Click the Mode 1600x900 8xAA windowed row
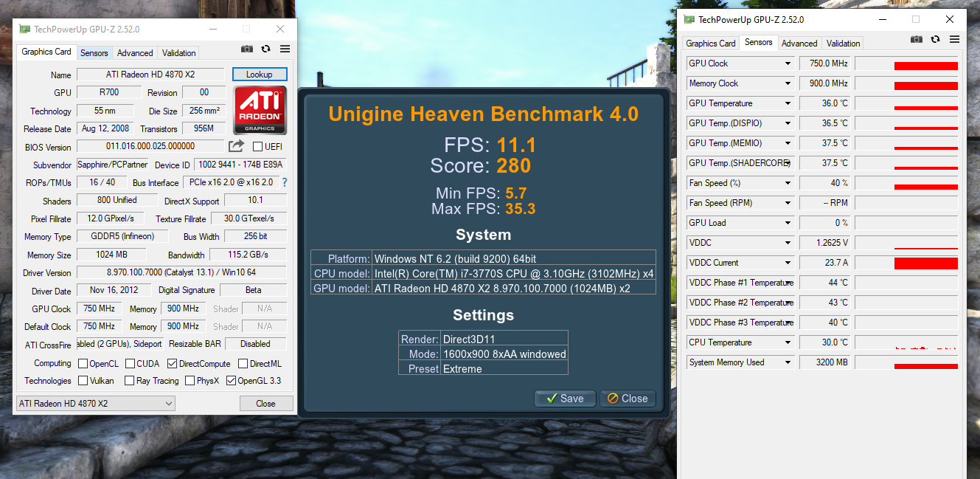The width and height of the screenshot is (980, 479). pyautogui.click(x=483, y=354)
